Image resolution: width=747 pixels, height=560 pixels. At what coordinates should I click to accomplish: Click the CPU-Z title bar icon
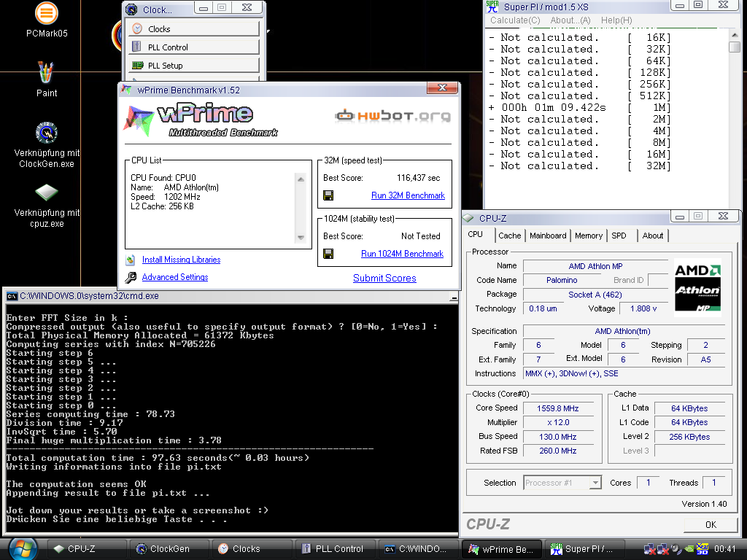pos(468,218)
